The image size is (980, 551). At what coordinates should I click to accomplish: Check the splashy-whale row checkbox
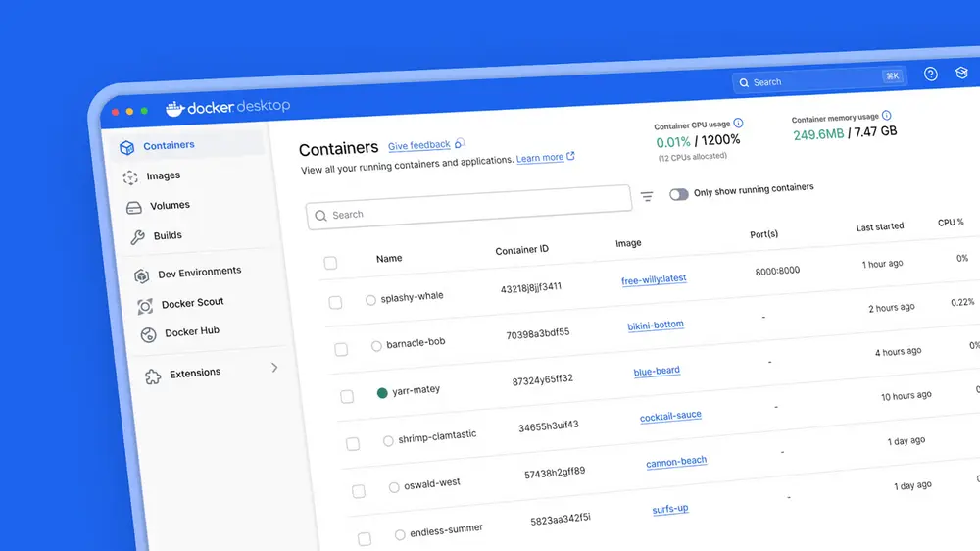coord(335,302)
